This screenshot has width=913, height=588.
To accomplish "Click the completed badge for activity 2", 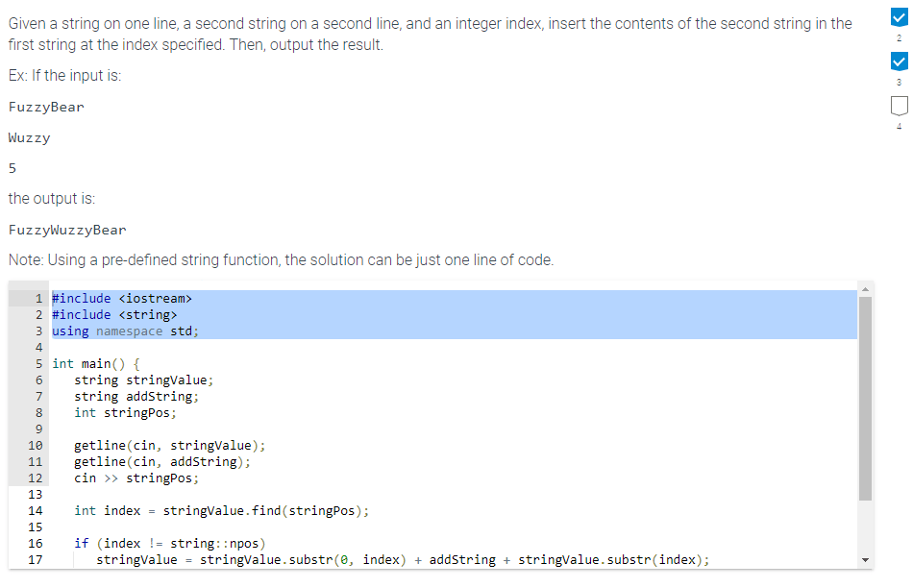I will [x=899, y=15].
